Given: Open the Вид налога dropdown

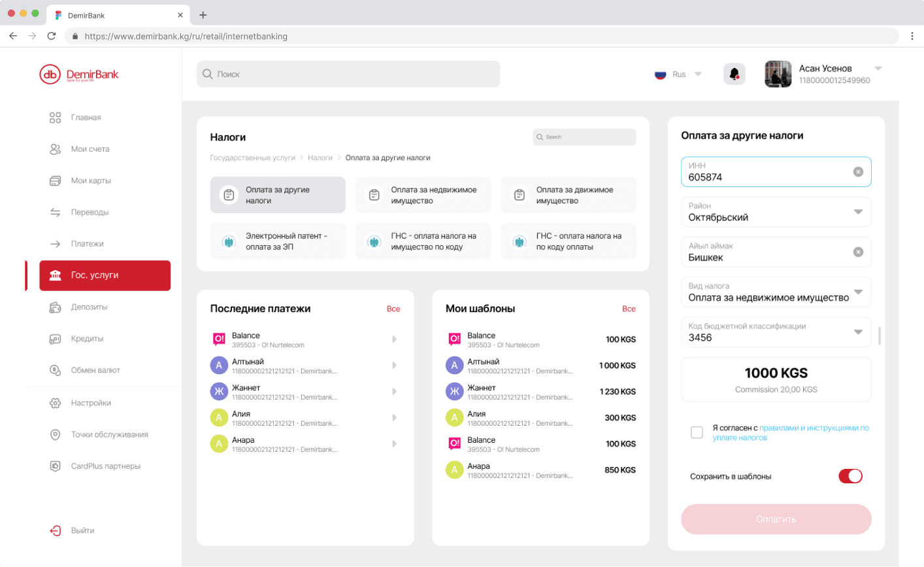Looking at the screenshot, I should (858, 292).
